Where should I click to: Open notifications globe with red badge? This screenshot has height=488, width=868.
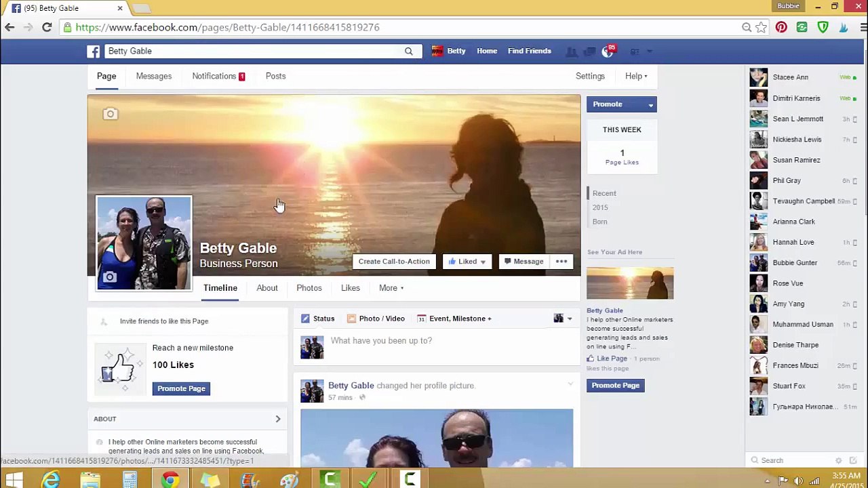point(608,52)
